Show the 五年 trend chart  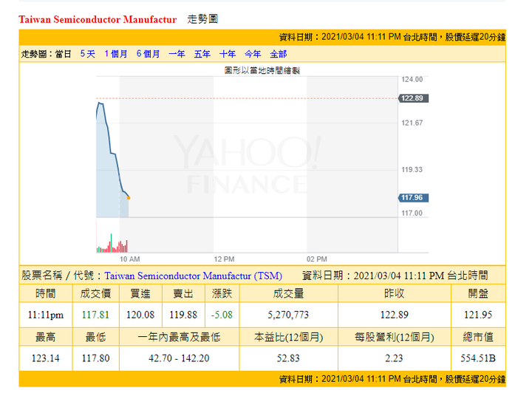(x=202, y=54)
